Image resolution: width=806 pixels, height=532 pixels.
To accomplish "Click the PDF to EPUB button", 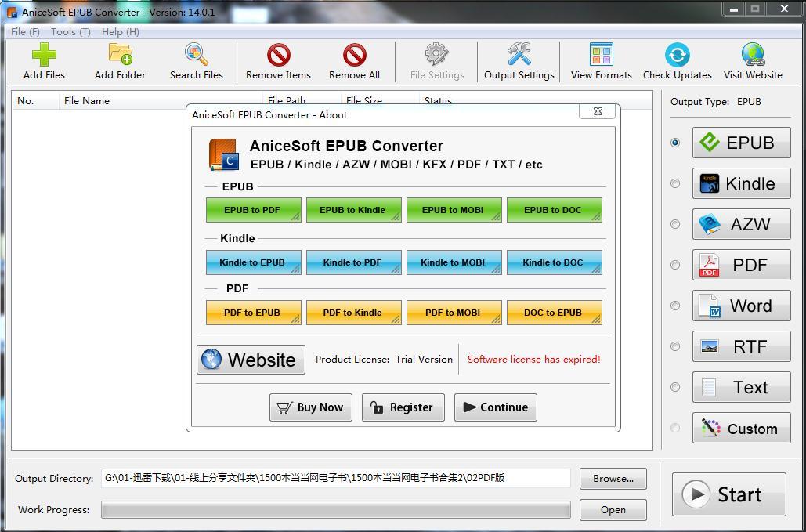I will [x=254, y=313].
